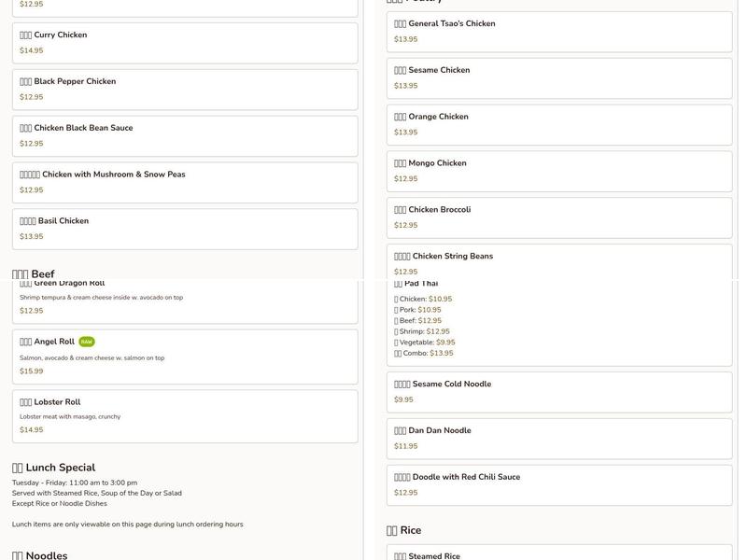Open Chicken with Mushroom & Snow Peas
Screen dimensions: 747x560
[x=185, y=183]
